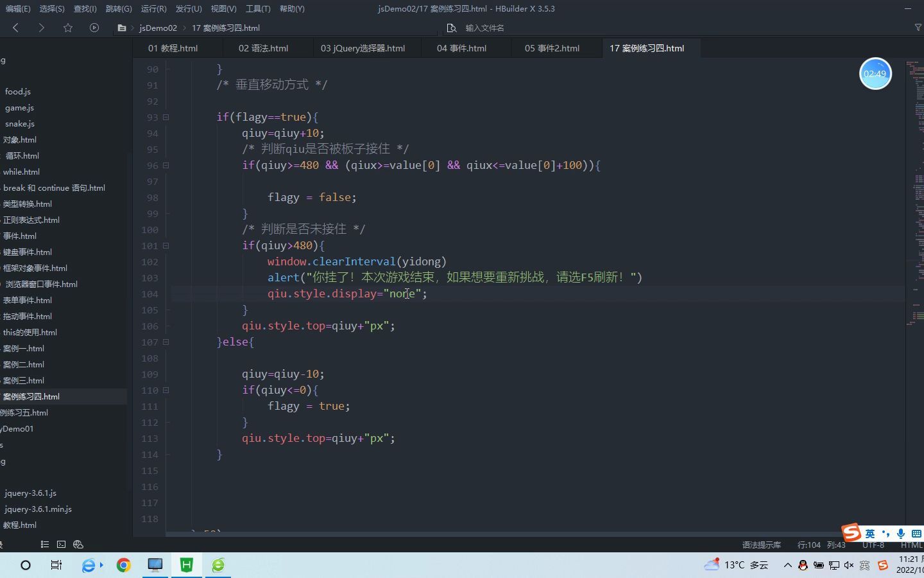
Task: Bookmark file with the star icon
Action: 68,28
